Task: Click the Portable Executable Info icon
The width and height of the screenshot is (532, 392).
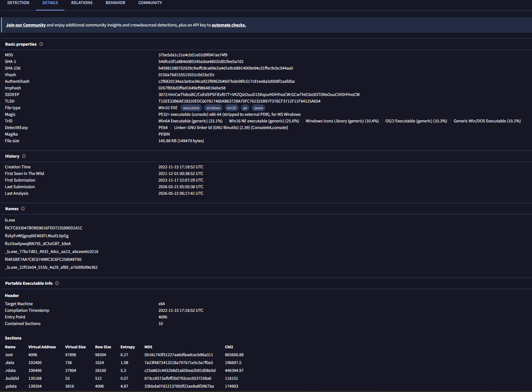Action: pos(57,283)
